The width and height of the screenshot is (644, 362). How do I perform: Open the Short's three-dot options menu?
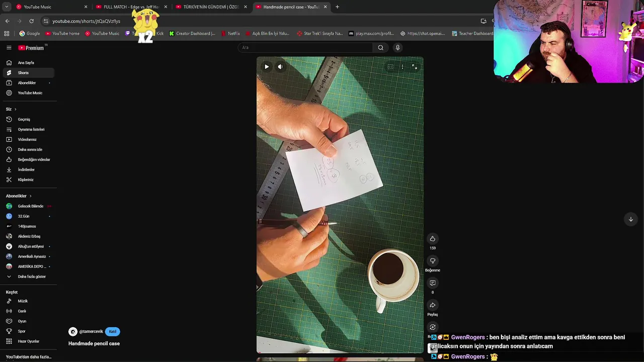tap(403, 66)
